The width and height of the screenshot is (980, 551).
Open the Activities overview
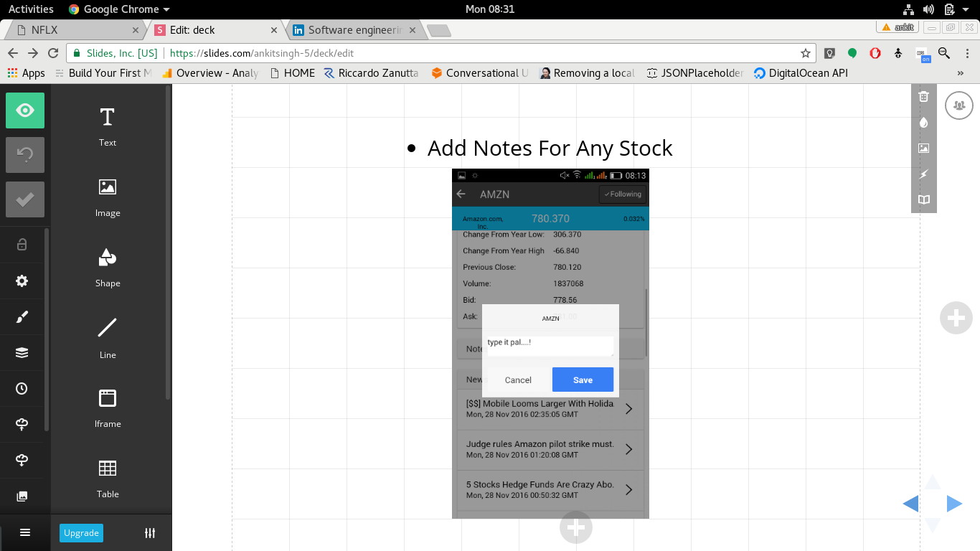click(31, 9)
